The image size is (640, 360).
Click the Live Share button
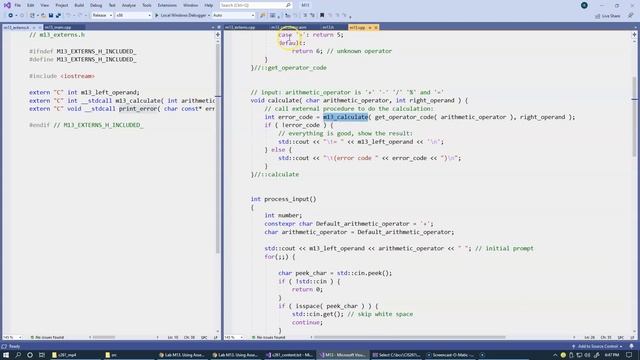[x=607, y=16]
